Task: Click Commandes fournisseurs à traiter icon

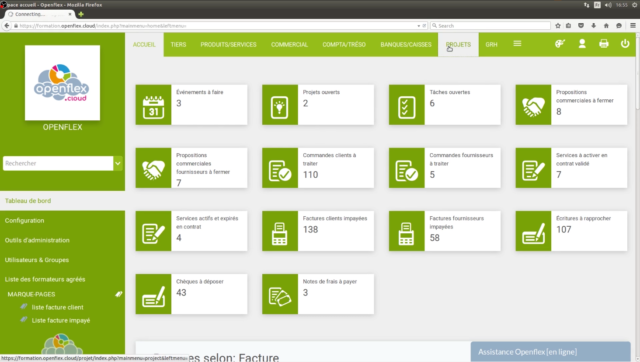Action: click(x=407, y=168)
